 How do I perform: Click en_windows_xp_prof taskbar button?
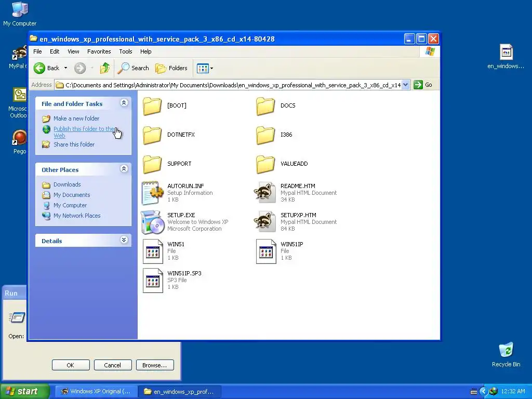(x=179, y=392)
